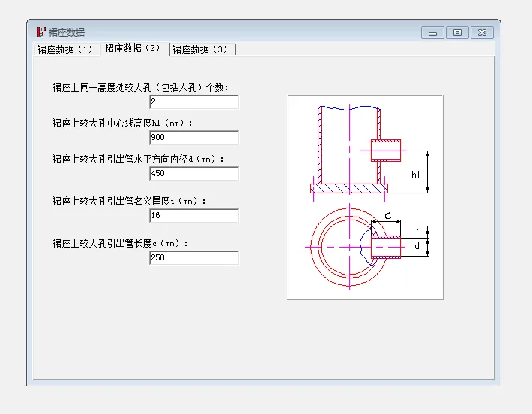Switch to the 裙座数据 (1) tab
Screen dimensions: 532x414
(67, 49)
